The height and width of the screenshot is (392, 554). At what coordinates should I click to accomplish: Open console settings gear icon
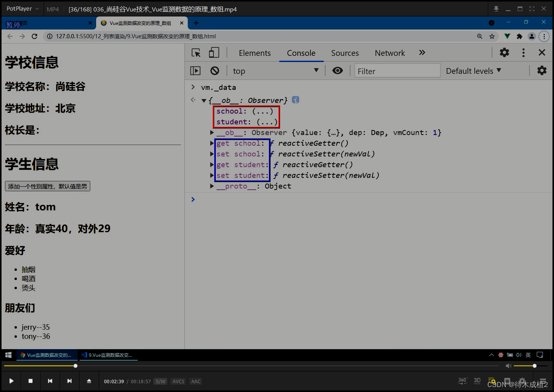(542, 71)
